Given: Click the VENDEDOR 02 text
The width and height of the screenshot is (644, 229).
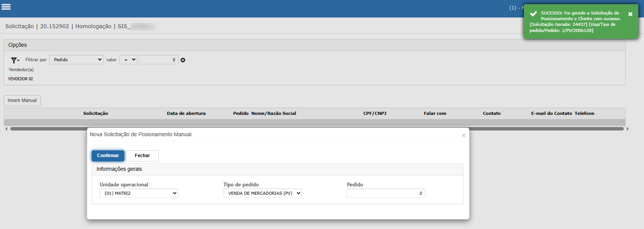Looking at the screenshot, I should (x=21, y=79).
